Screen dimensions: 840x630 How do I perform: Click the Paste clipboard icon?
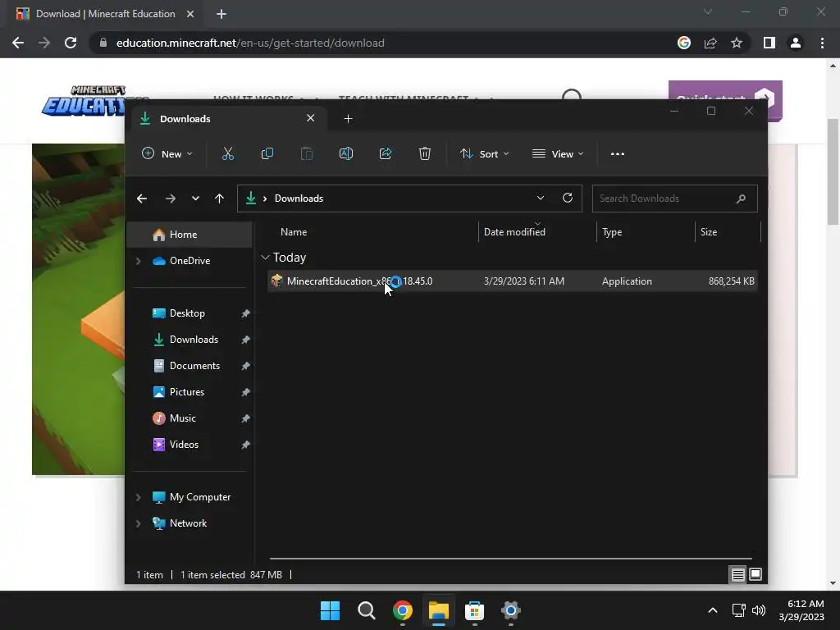tap(307, 153)
